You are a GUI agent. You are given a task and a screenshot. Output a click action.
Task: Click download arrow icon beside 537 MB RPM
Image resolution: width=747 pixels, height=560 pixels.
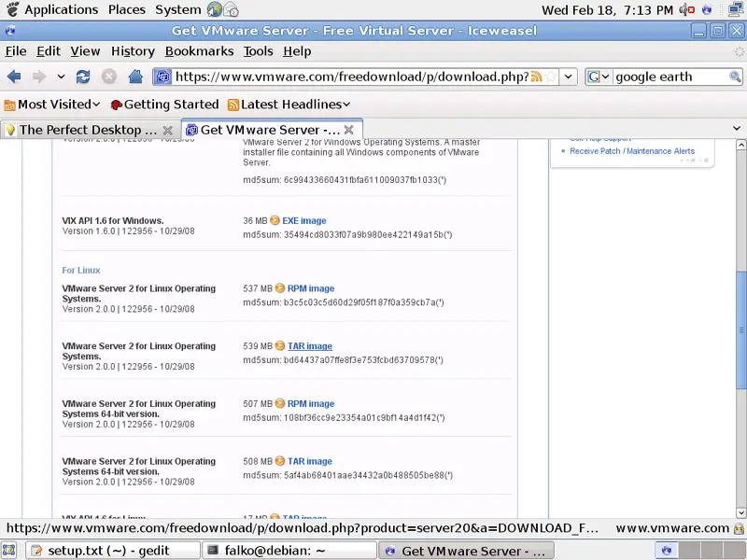click(280, 288)
